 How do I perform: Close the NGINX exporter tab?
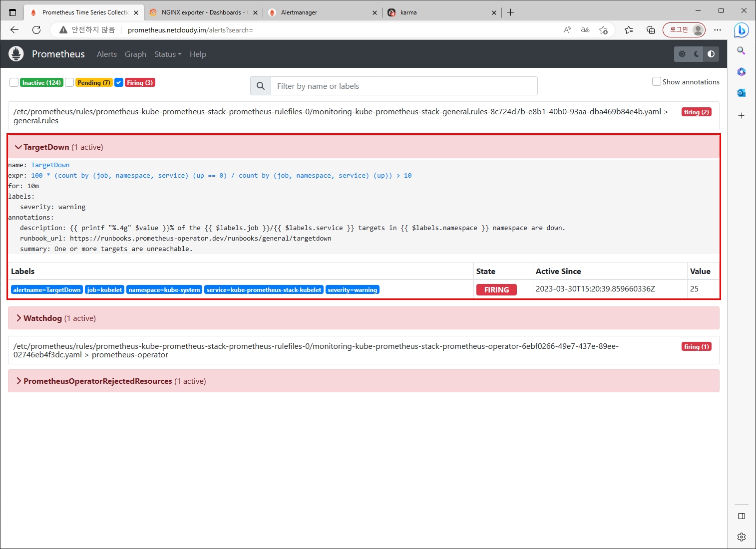(255, 12)
